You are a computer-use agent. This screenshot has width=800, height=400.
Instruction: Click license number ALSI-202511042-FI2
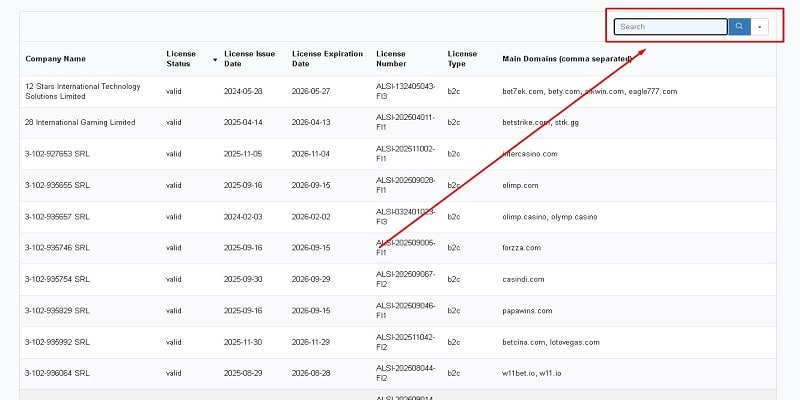406,342
